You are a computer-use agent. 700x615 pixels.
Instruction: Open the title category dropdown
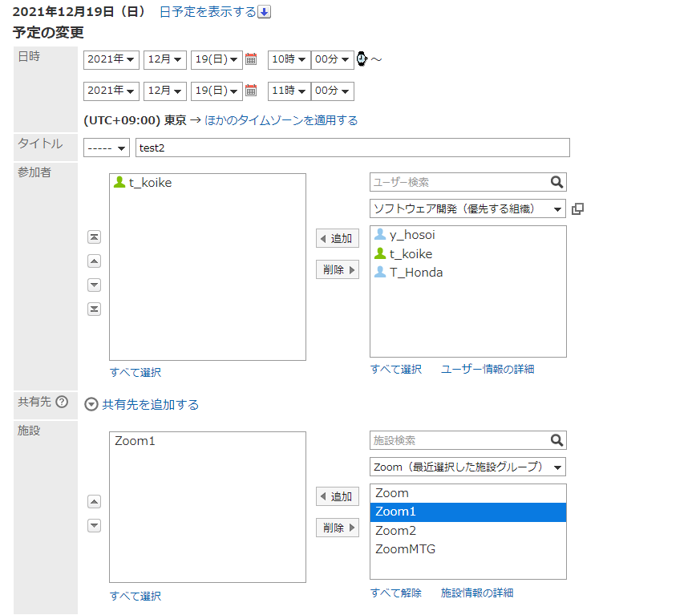tap(107, 148)
